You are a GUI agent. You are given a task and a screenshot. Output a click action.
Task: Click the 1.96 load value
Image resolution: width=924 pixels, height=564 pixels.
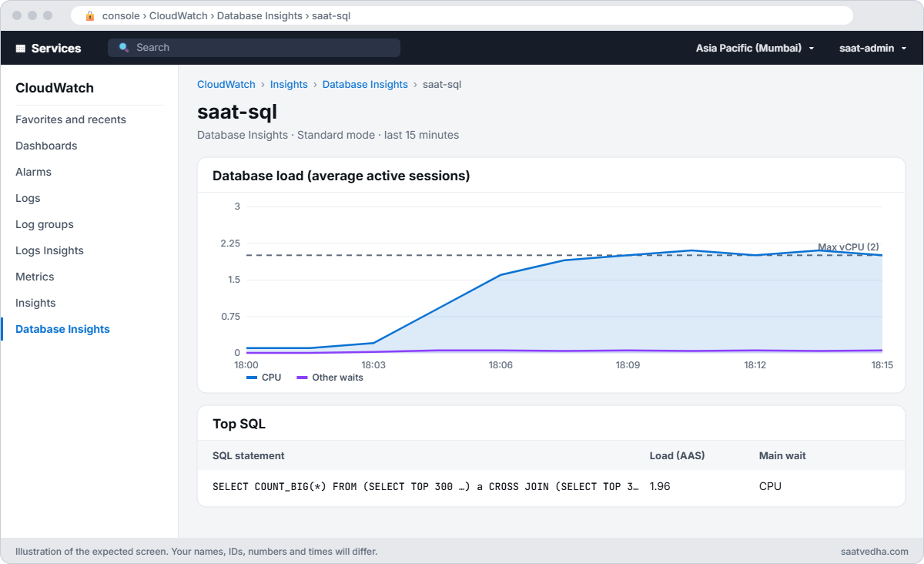point(661,486)
